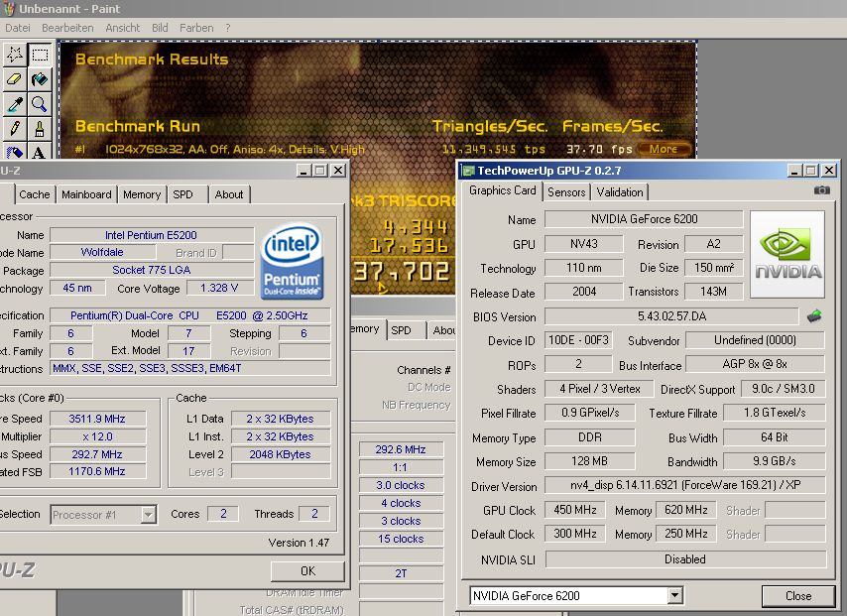The width and height of the screenshot is (847, 616).
Task: Open the Ansicht menu in Paint
Action: [x=123, y=28]
